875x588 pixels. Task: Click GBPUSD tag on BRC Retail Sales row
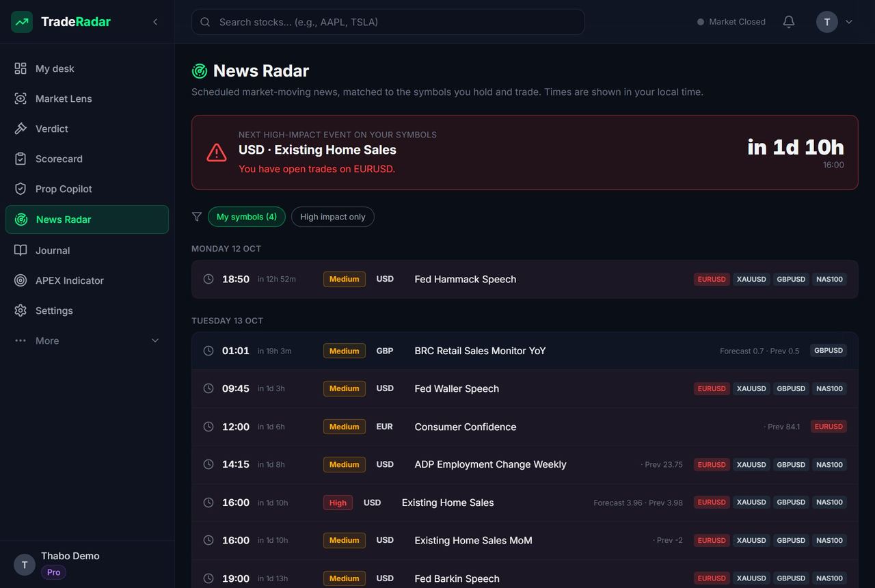pos(828,351)
